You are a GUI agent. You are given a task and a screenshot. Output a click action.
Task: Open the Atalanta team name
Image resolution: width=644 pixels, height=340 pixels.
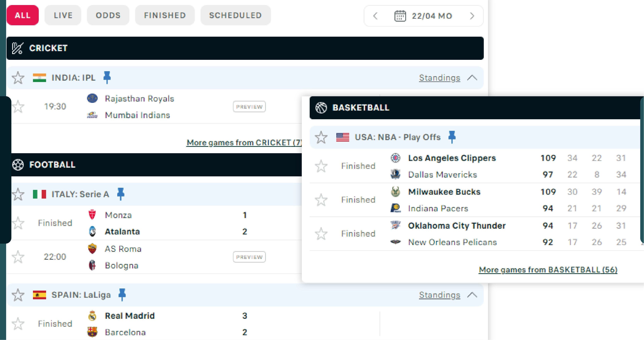(122, 232)
